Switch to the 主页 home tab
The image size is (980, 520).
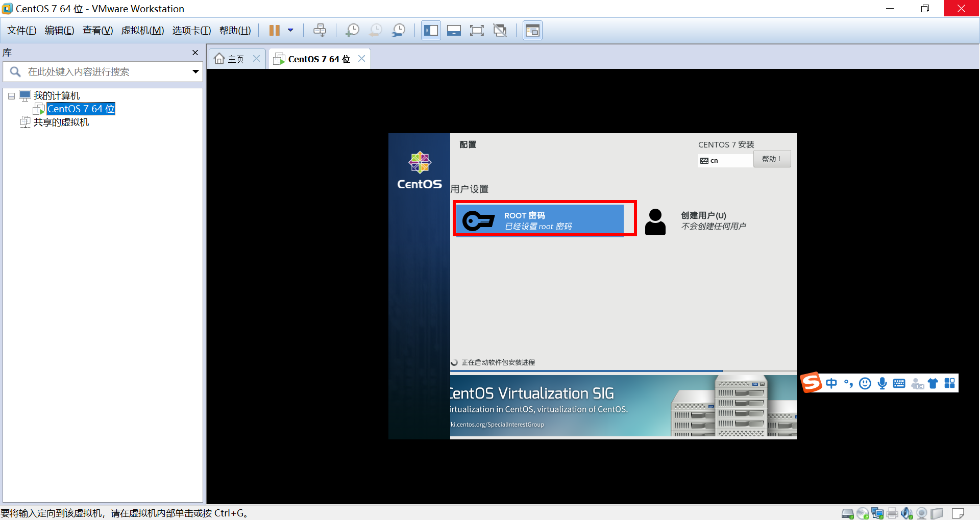click(230, 59)
